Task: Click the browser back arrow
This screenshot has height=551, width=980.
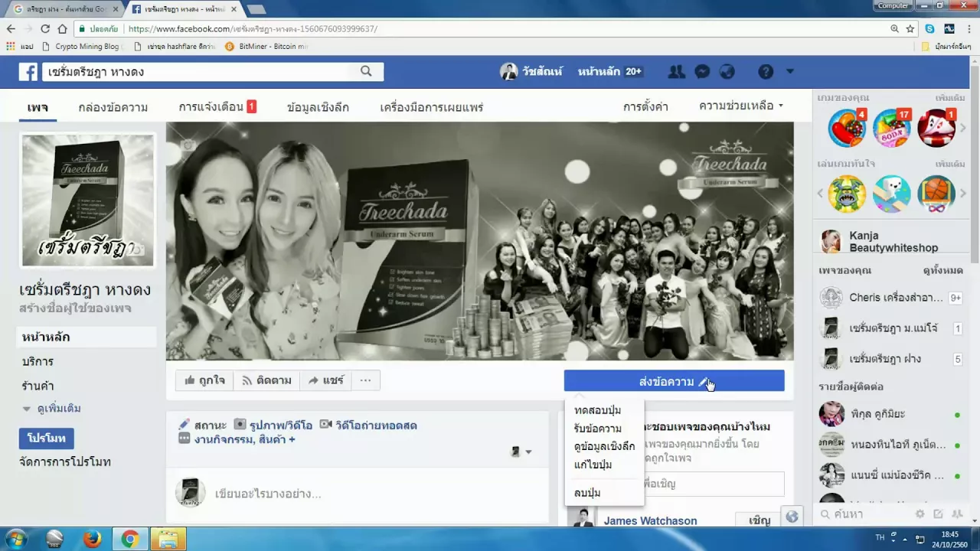Action: click(11, 28)
